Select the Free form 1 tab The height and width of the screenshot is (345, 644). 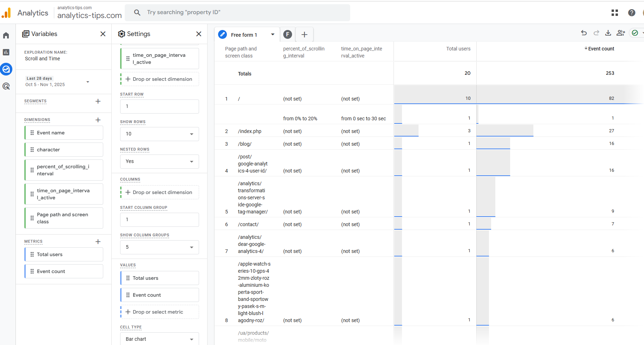click(x=244, y=35)
